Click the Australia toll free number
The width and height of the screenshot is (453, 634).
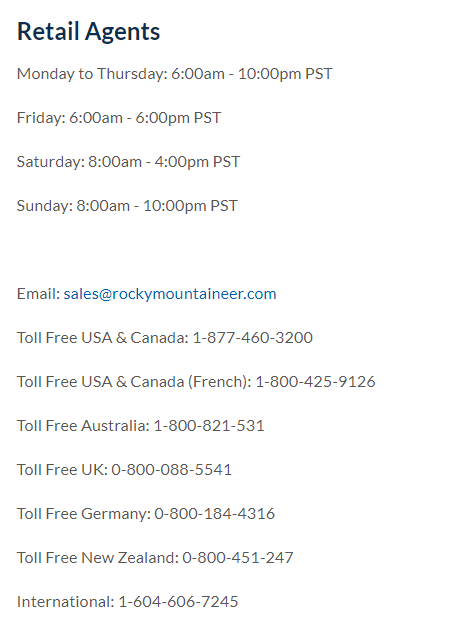(x=209, y=426)
